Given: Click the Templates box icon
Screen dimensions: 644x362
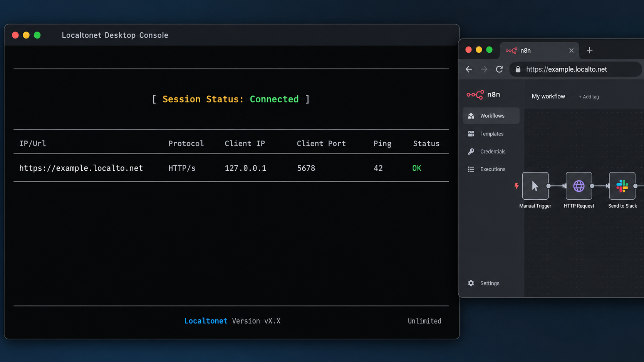Looking at the screenshot, I should coord(471,134).
